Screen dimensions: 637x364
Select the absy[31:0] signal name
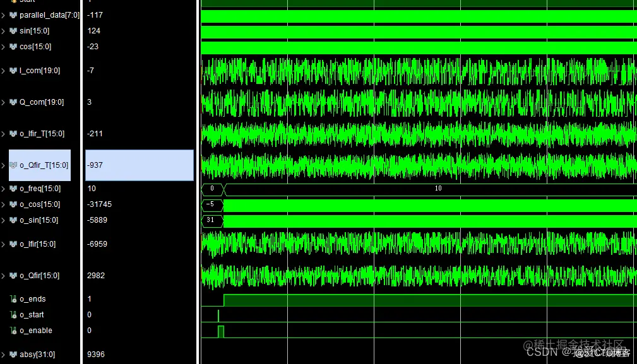[x=37, y=355]
